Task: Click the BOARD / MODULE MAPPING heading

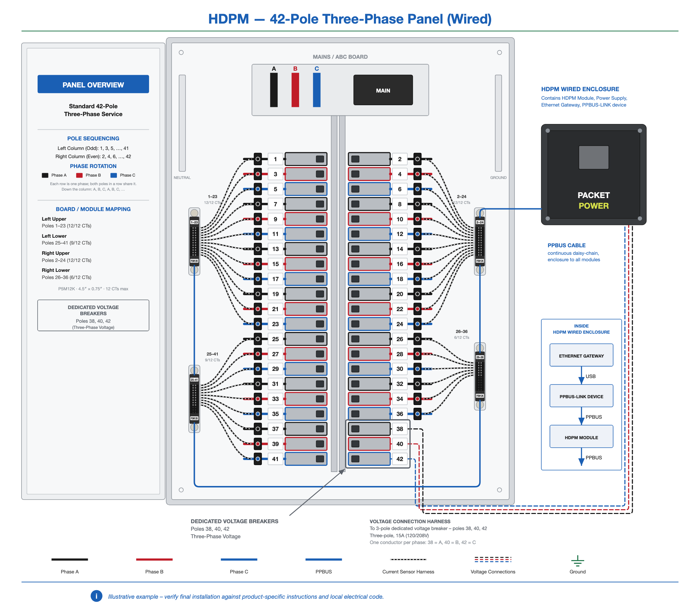Action: click(x=93, y=209)
